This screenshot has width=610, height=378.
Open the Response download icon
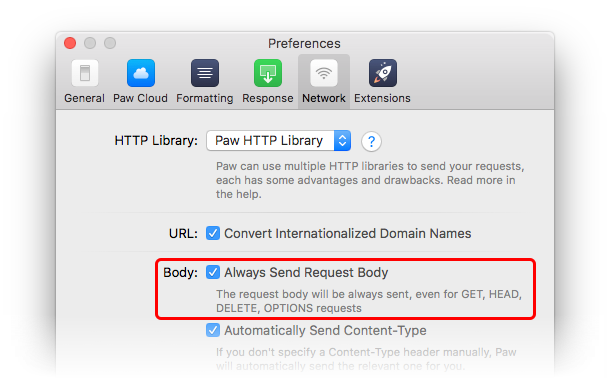click(268, 73)
